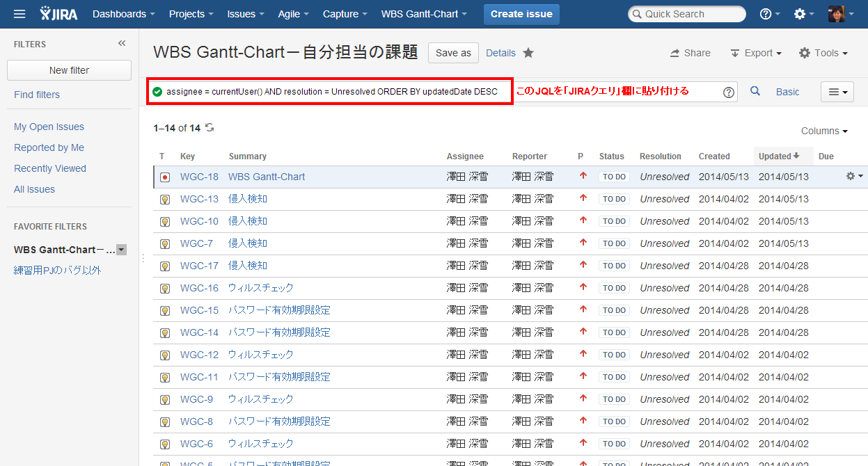Image resolution: width=868 pixels, height=466 pixels.
Task: Open the hamburger application navigator menu
Action: (x=19, y=14)
